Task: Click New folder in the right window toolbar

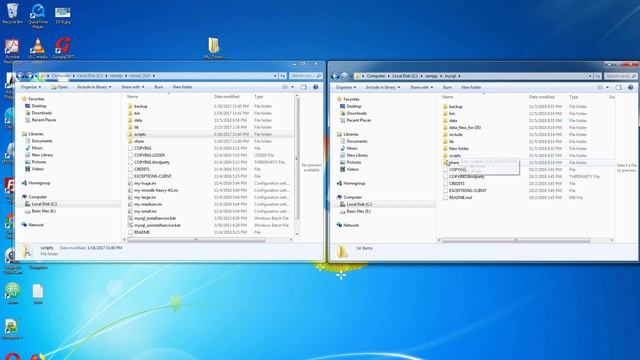Action: coord(471,87)
